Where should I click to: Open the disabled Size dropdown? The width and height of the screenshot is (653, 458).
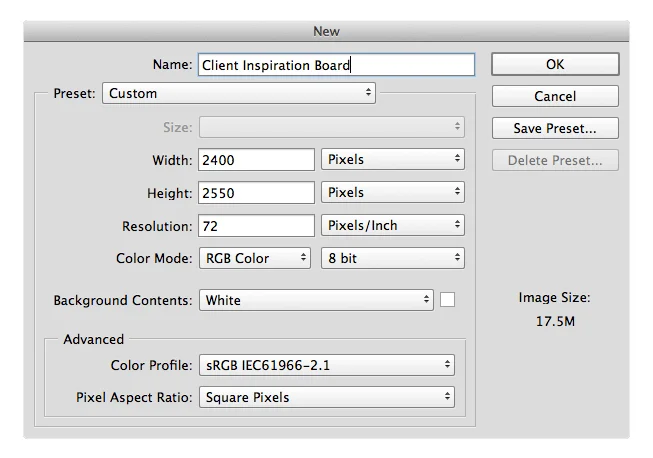coord(332,127)
